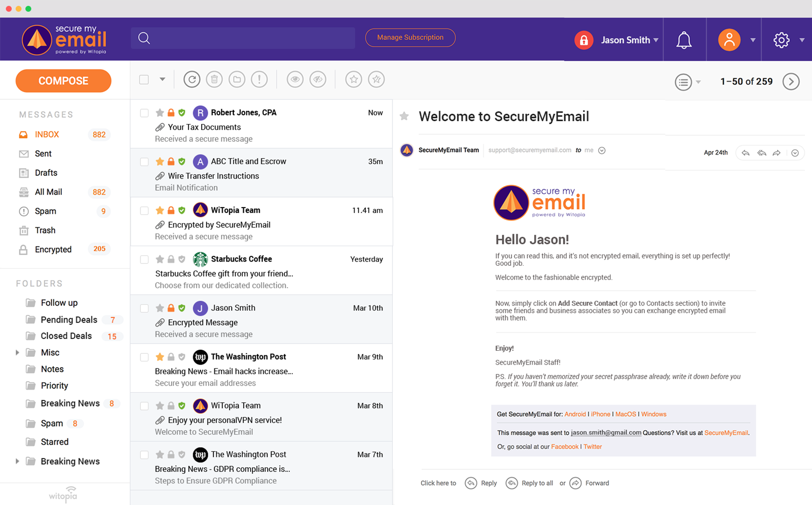Open the select-all checkbox dropdown arrow
The image size is (812, 505).
(x=162, y=79)
